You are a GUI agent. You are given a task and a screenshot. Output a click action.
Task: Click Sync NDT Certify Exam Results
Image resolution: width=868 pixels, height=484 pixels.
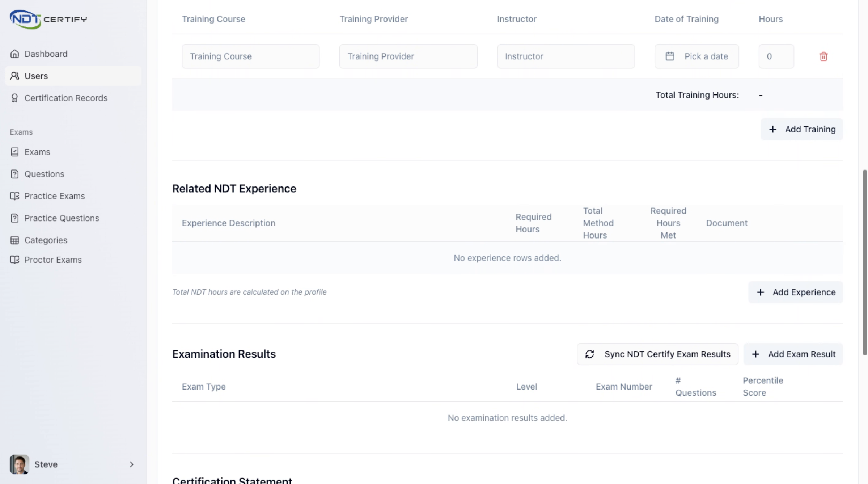coord(657,354)
